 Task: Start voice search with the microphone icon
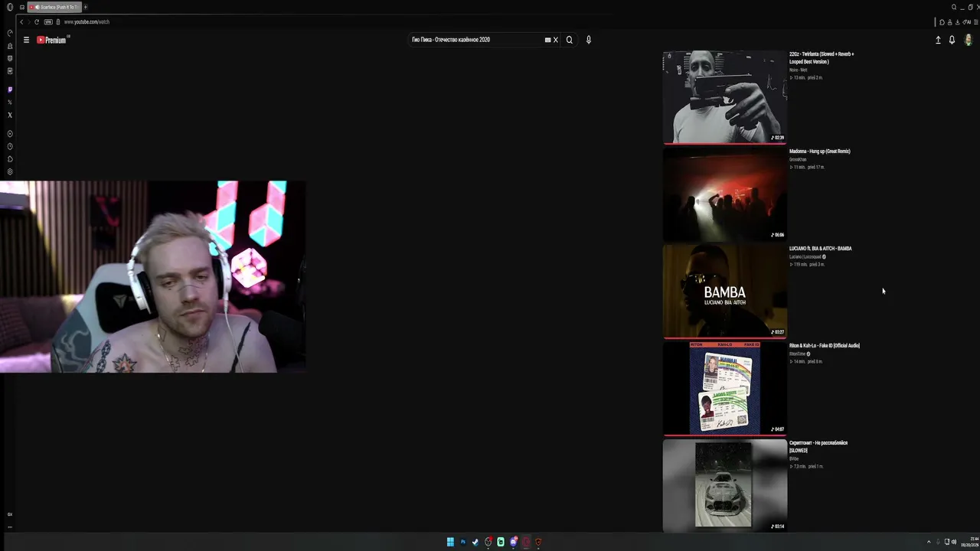point(588,40)
